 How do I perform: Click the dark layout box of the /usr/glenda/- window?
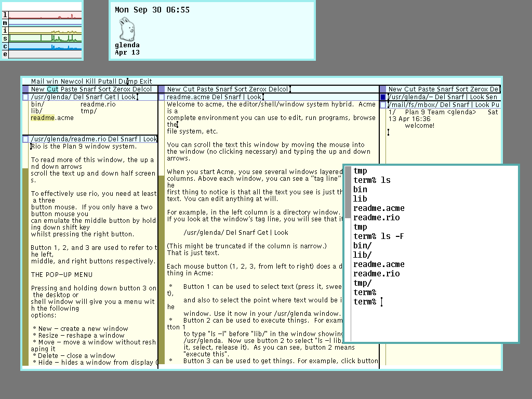(383, 97)
